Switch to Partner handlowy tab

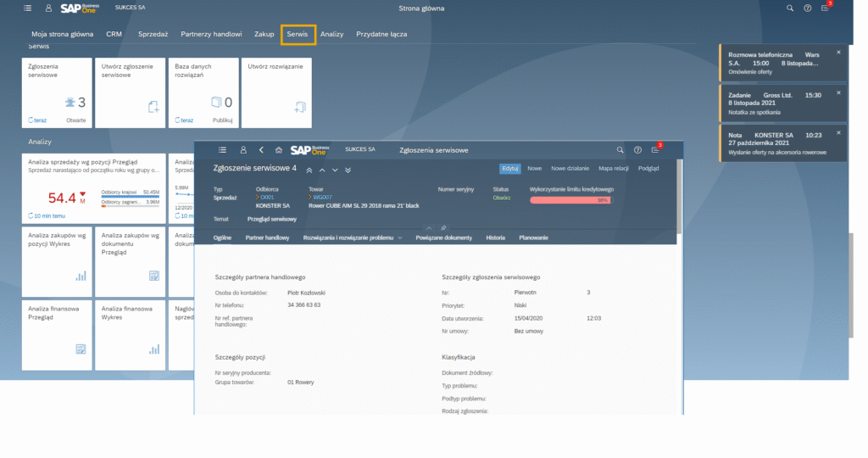(267, 238)
